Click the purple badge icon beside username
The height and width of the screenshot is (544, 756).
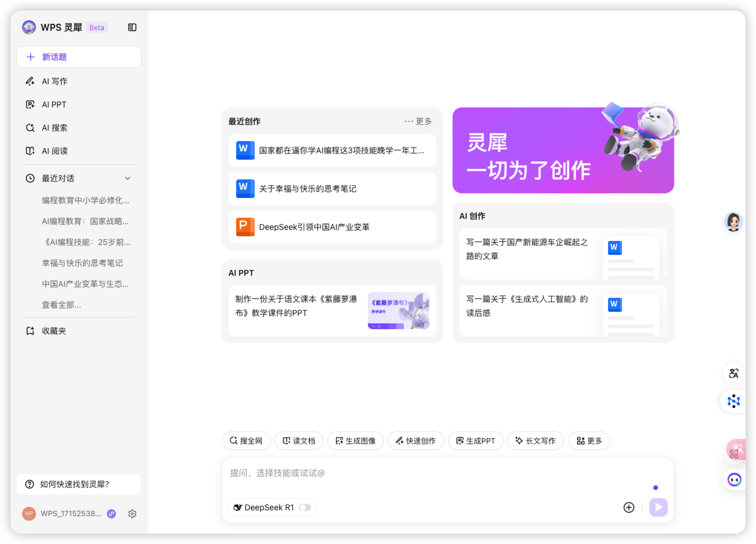111,514
